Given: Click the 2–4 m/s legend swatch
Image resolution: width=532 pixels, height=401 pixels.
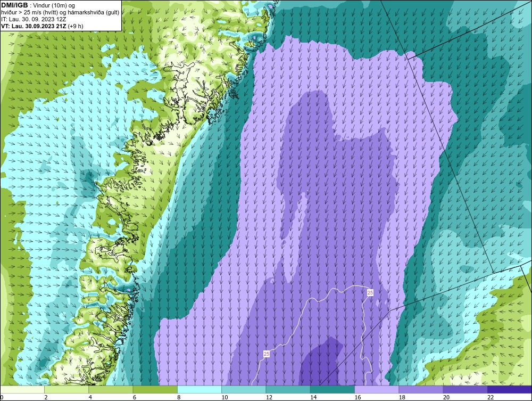Looking at the screenshot, I should pos(66,389).
